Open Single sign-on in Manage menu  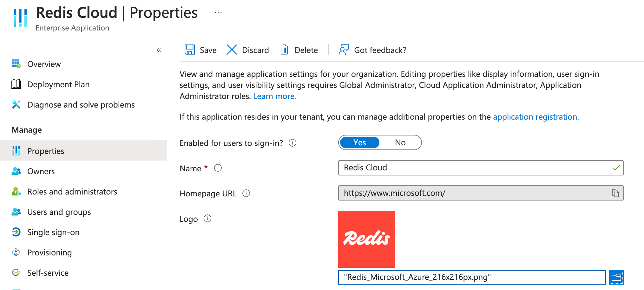(x=53, y=232)
